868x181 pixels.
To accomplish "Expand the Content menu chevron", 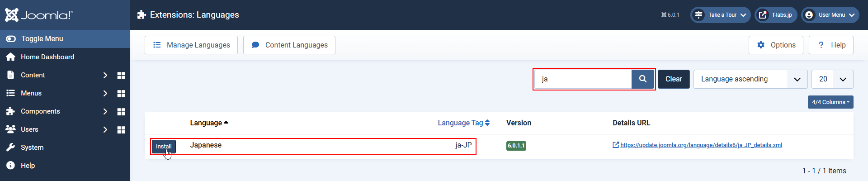I will coord(105,75).
